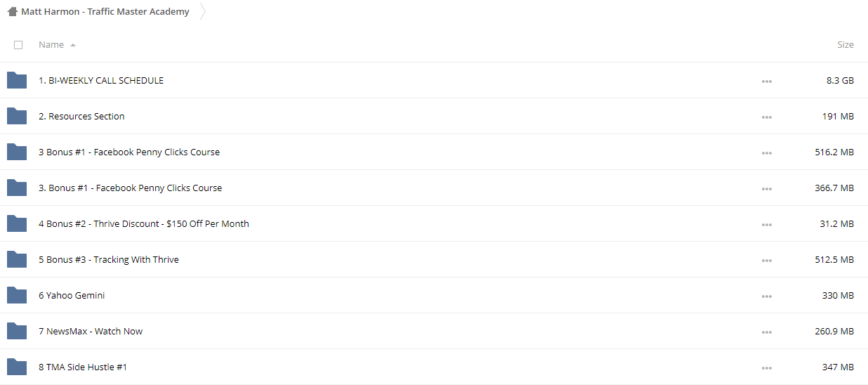
Task: Click the folder icon for BI-WEEKLY CALL SCHEDULE
Action: pyautogui.click(x=17, y=80)
